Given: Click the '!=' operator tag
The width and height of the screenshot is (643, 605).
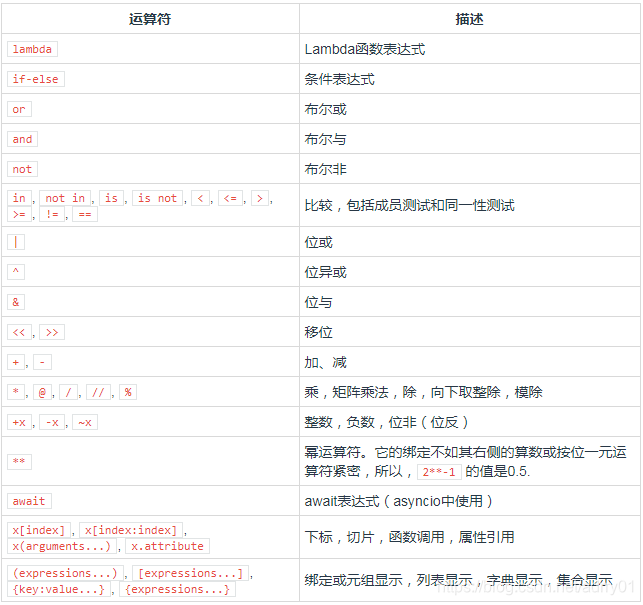Looking at the screenshot, I should pos(52,214).
